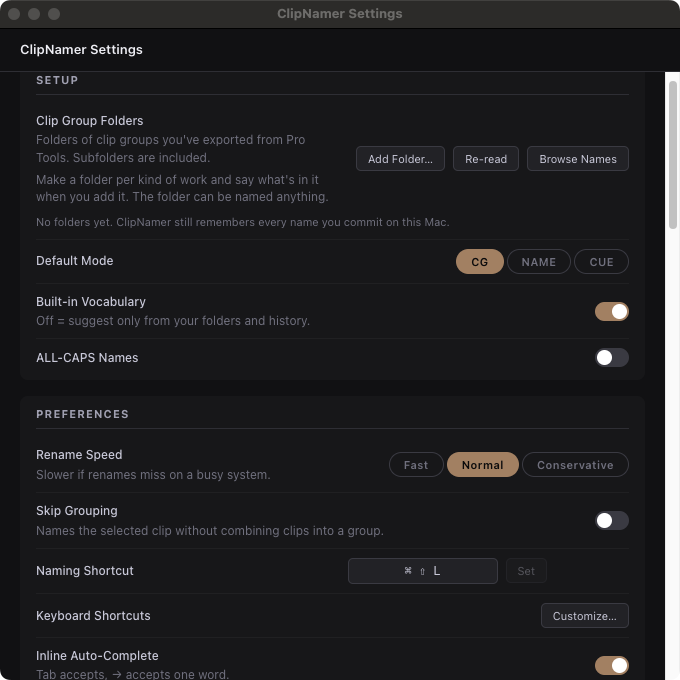Screen dimensions: 680x680
Task: Disable the Built-in Vocabulary toggle
Action: (x=611, y=311)
